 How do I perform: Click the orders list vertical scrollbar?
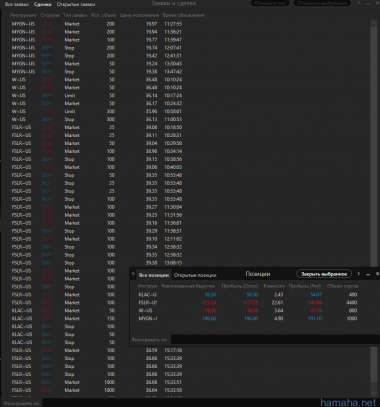click(374, 207)
